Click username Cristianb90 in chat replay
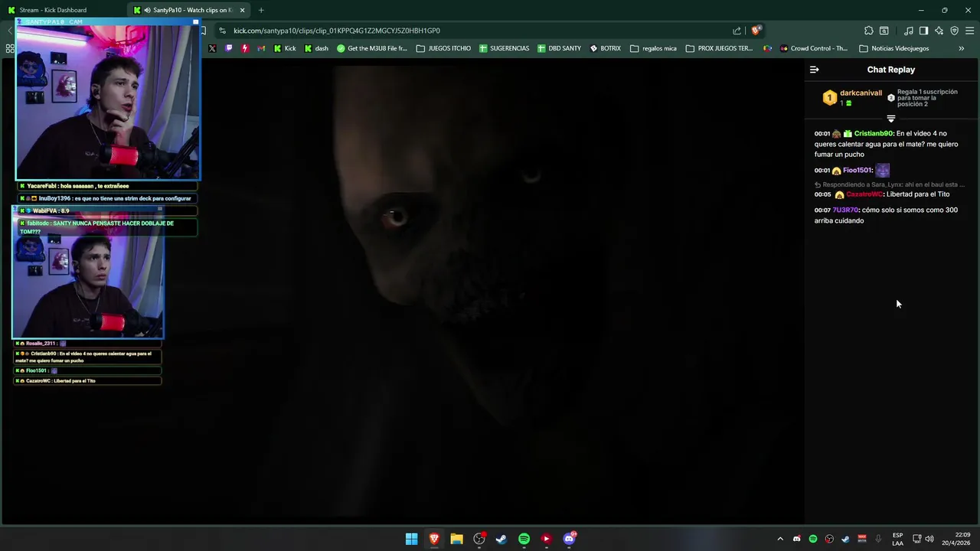980x551 pixels. [874, 133]
